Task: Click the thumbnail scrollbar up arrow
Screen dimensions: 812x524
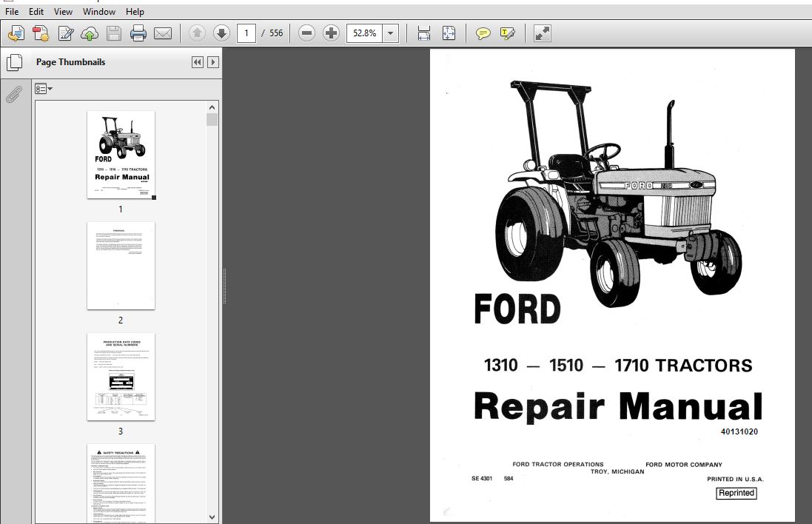Action: tap(212, 107)
